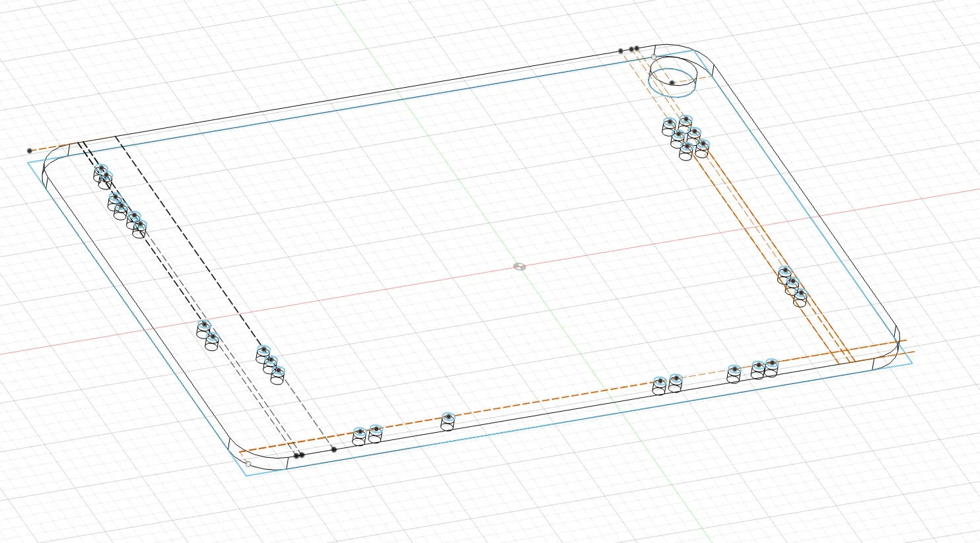This screenshot has width=980, height=543.
Task: Click the lone small cylinder hole on bottom edge
Action: point(448,421)
